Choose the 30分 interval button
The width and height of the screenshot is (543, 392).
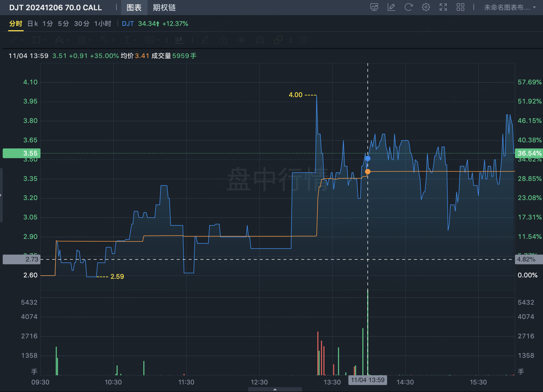tap(81, 24)
